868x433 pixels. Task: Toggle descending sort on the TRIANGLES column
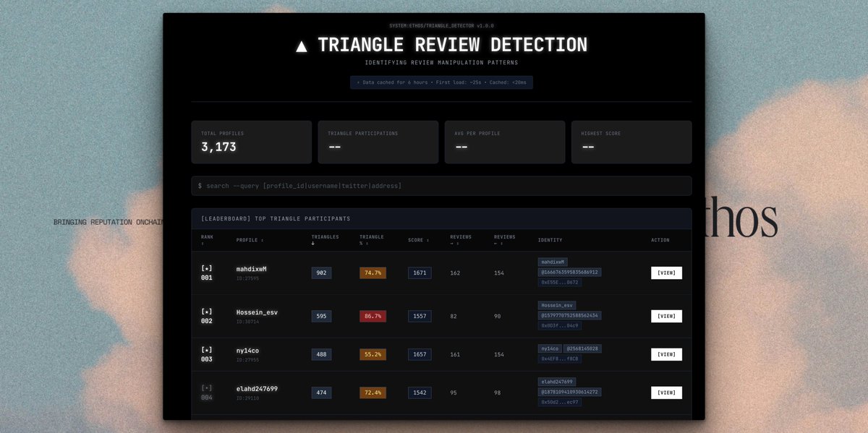click(325, 240)
